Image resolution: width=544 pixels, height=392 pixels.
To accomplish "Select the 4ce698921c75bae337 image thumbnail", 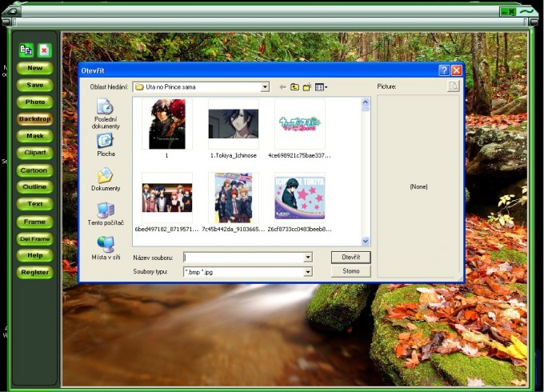I will [x=300, y=124].
